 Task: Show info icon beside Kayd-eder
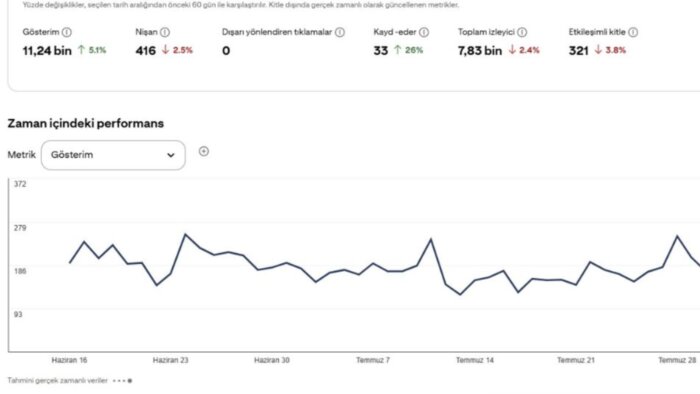coord(424,32)
